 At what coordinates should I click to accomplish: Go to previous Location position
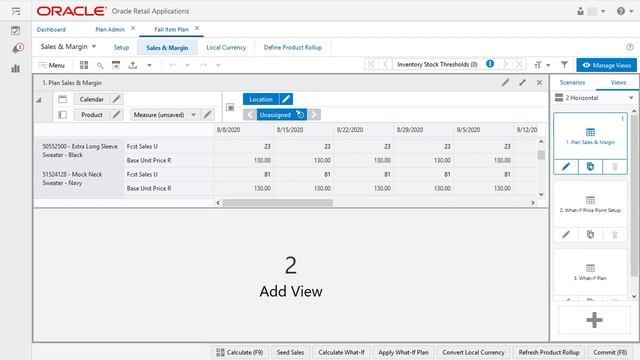click(250, 115)
